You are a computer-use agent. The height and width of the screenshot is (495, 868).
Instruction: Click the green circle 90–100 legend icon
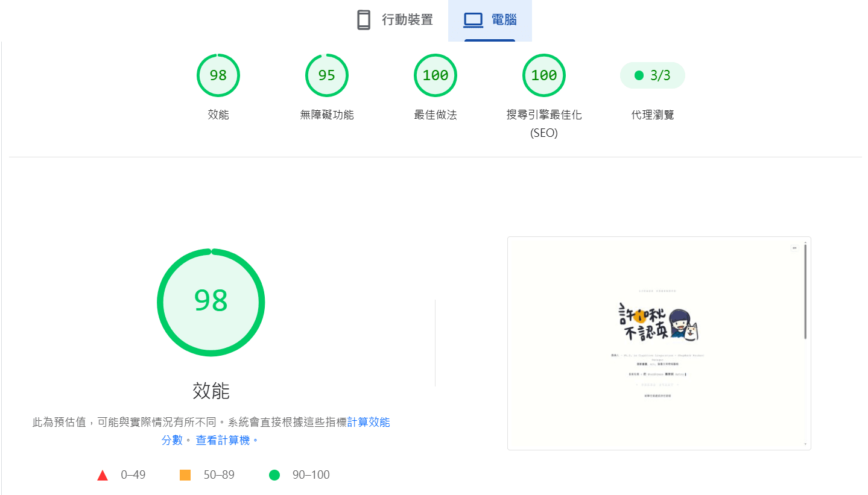click(x=274, y=475)
